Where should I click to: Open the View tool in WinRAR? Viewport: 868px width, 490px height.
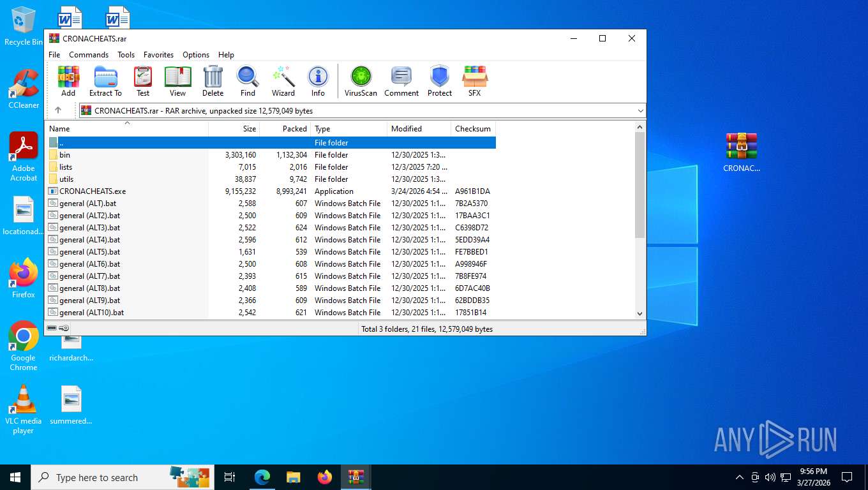point(177,81)
